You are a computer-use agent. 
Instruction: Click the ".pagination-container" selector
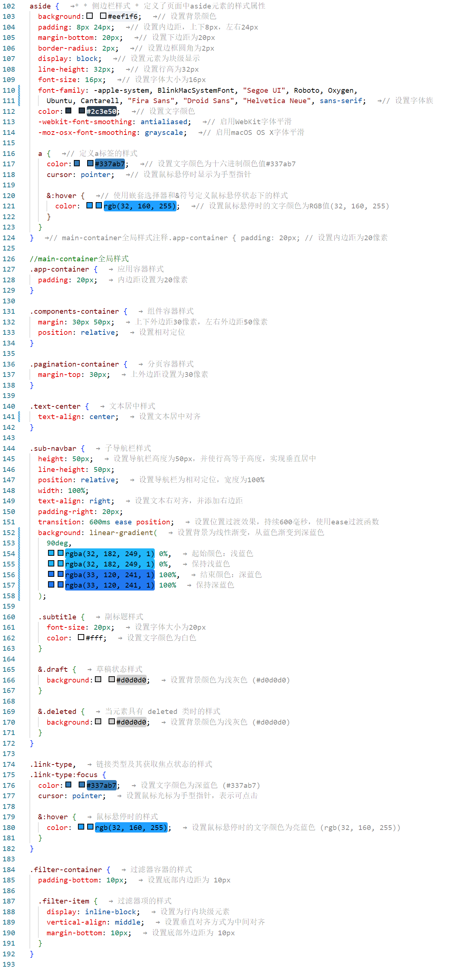74,364
